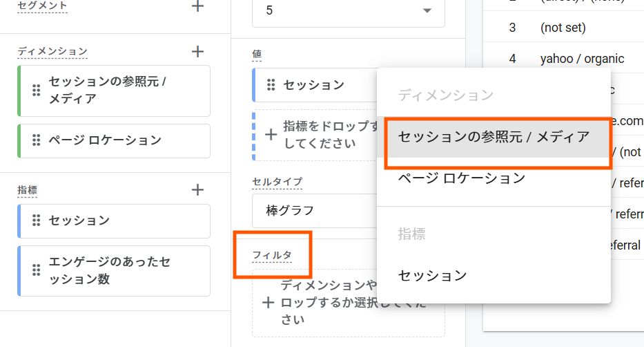This screenshot has height=347, width=644.
Task: Click the ディメンション heading in left panel
Action: (52, 51)
